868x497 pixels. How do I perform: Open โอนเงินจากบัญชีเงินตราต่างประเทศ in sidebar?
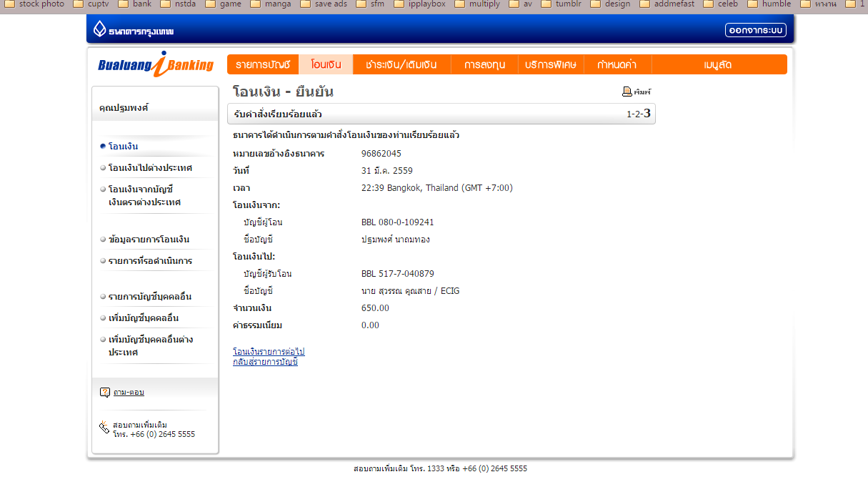pyautogui.click(x=144, y=196)
